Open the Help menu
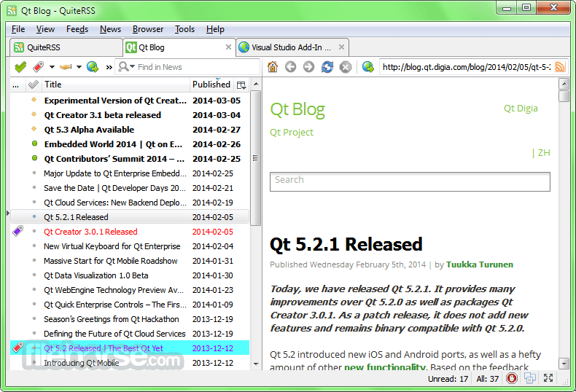The height and width of the screenshot is (392, 576). click(x=215, y=29)
